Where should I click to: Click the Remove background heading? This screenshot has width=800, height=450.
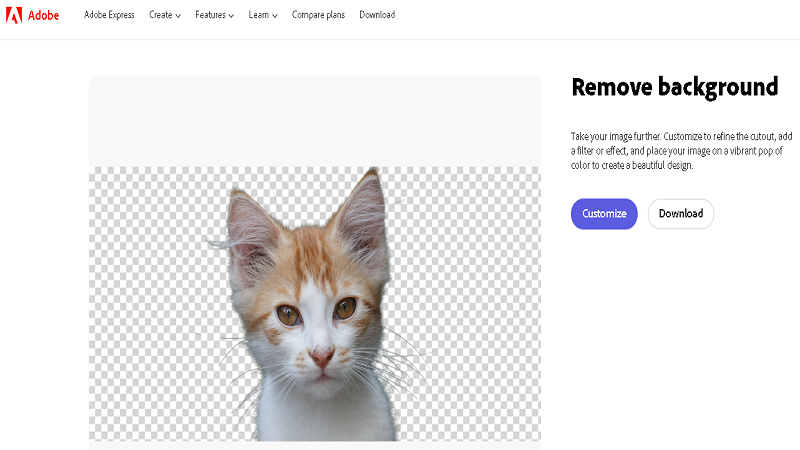(x=674, y=87)
